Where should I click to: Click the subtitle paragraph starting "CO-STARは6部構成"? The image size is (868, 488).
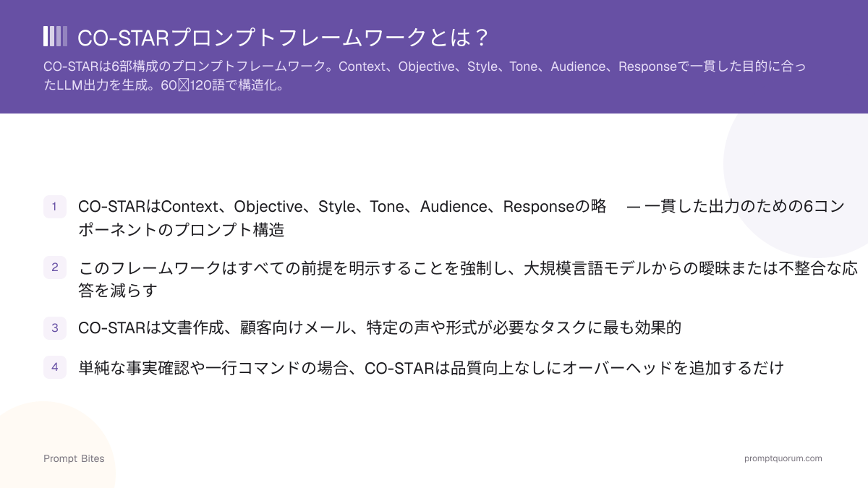(425, 76)
